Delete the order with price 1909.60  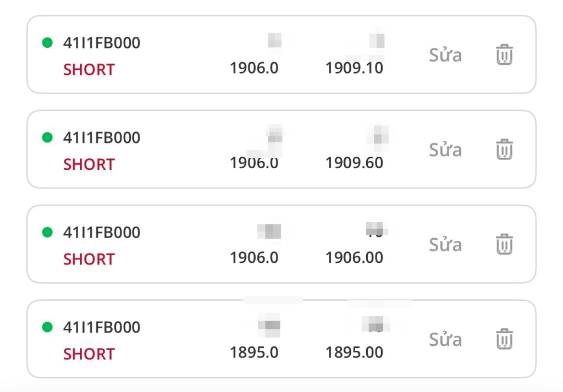pyautogui.click(x=504, y=150)
